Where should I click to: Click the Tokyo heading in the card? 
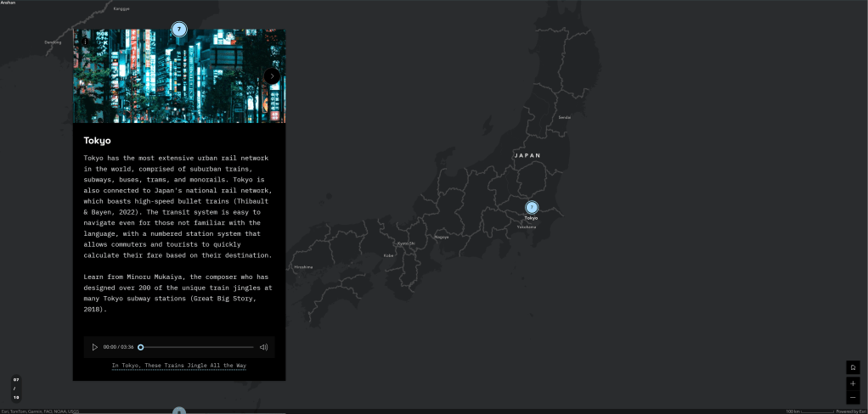(97, 140)
